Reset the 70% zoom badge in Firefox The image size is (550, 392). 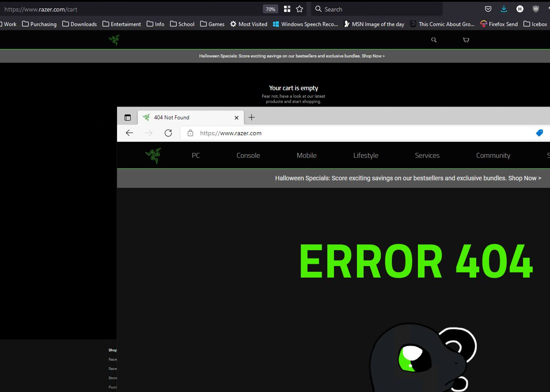pyautogui.click(x=270, y=9)
